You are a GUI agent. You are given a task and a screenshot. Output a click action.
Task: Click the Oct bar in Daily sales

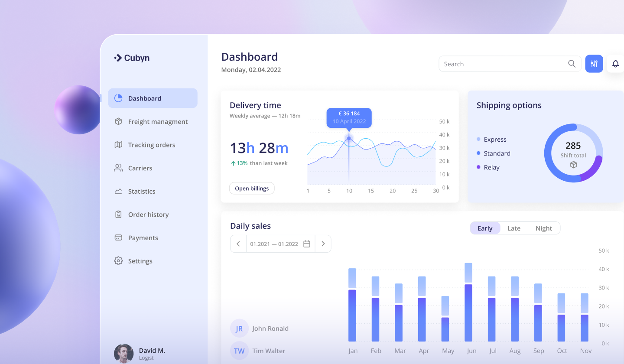click(x=561, y=317)
